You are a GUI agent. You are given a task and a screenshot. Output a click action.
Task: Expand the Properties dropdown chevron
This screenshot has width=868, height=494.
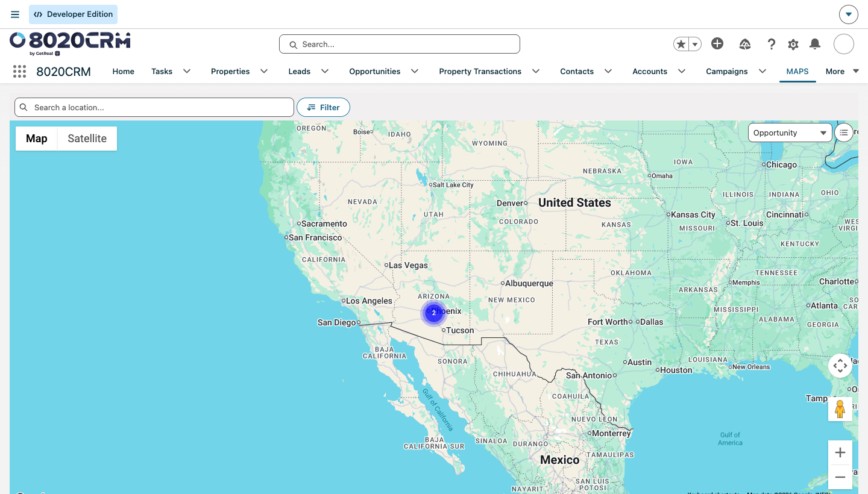(x=264, y=71)
